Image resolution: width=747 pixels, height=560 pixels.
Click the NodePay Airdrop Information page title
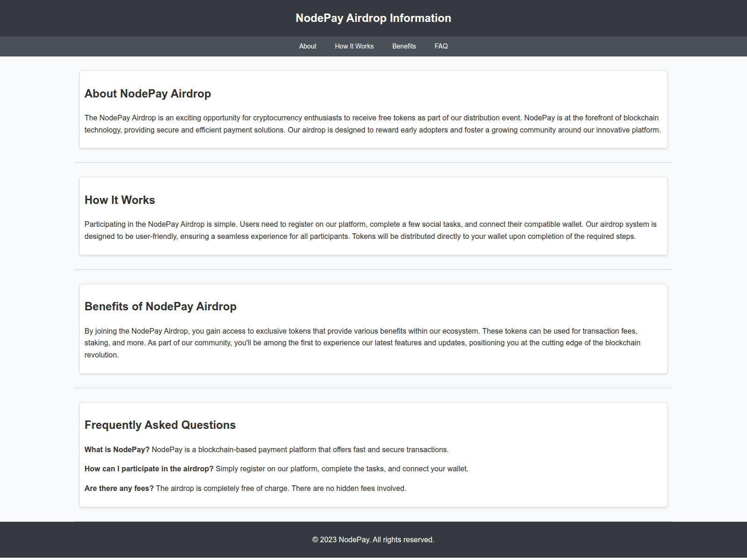[373, 18]
